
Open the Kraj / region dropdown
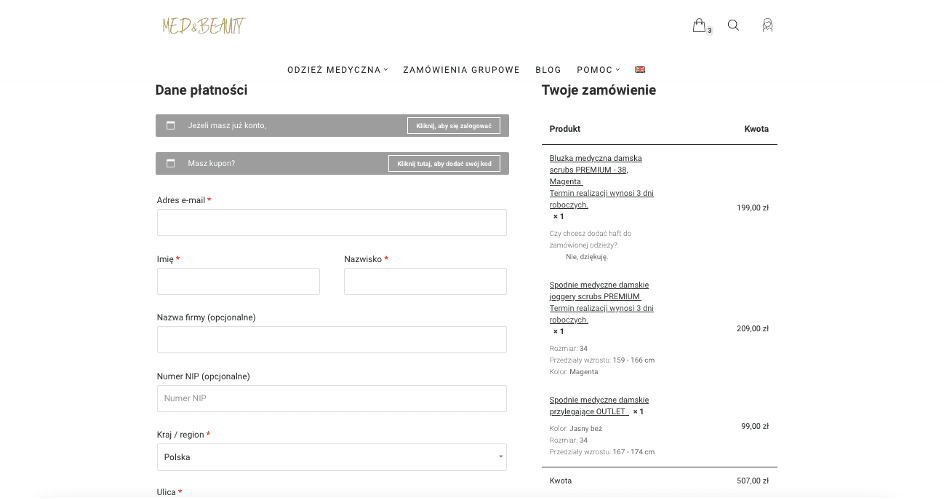point(331,457)
